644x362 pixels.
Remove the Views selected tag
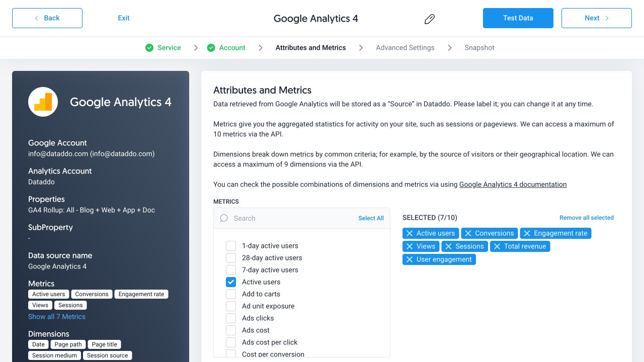(410, 246)
